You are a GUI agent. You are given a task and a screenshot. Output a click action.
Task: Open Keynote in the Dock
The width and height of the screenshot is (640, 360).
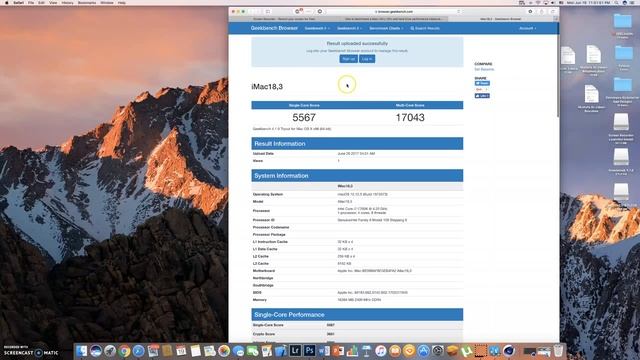367,351
